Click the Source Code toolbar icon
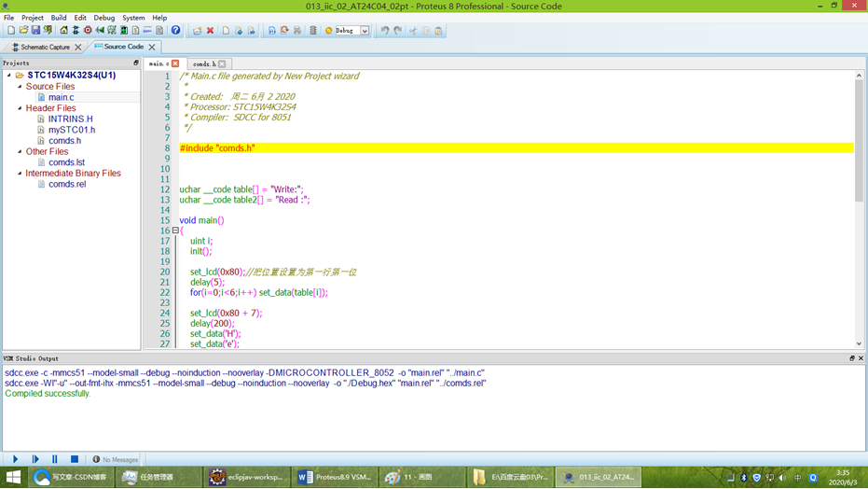Viewport: 868px width, 489px height. [147, 31]
